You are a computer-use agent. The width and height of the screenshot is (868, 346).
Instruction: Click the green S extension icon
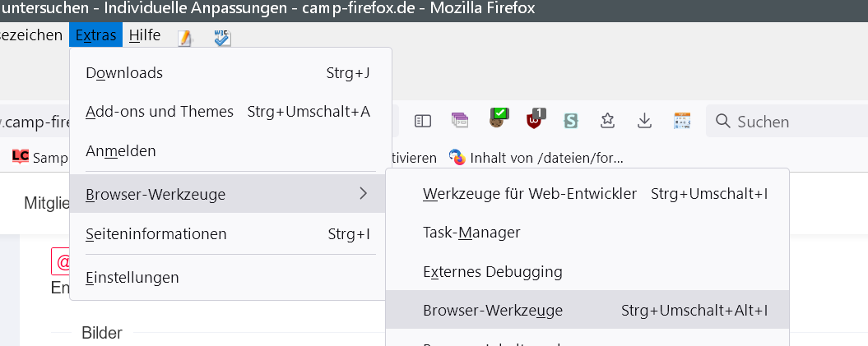571,121
